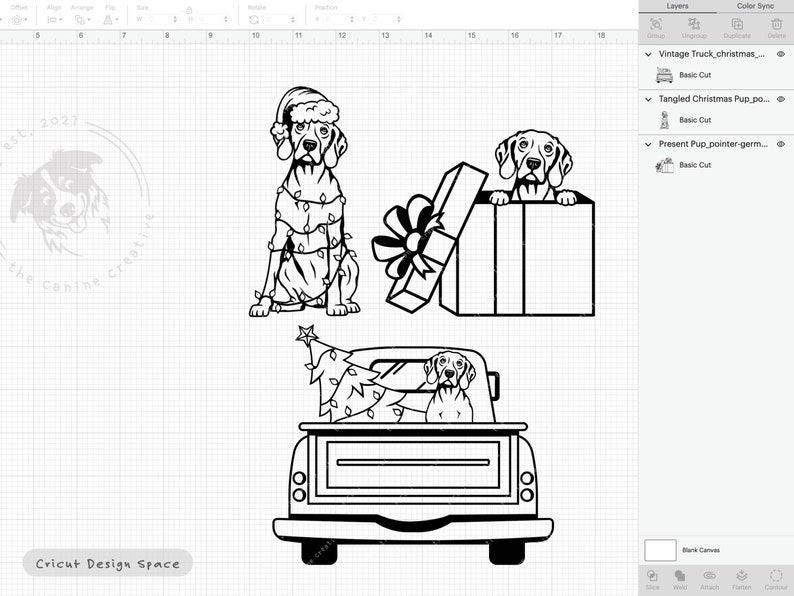
Task: Hide the Tangled Christmas Pup layer
Action: pos(781,99)
